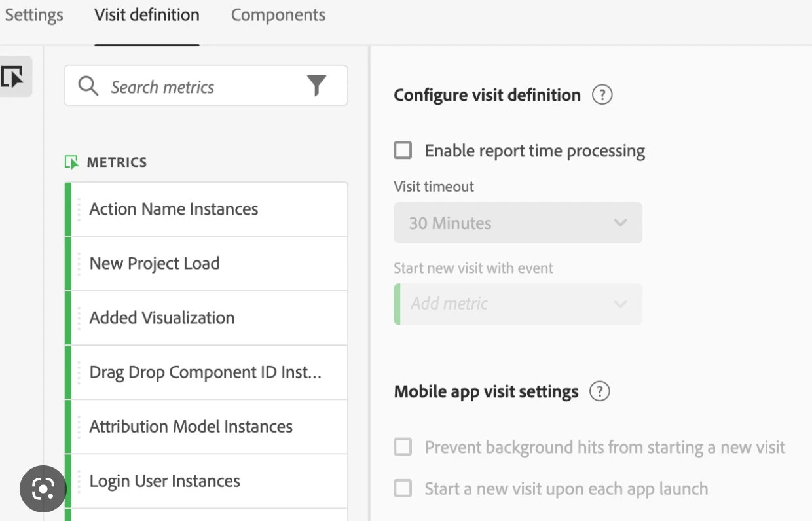Click the components panel icon in left rail

point(13,77)
